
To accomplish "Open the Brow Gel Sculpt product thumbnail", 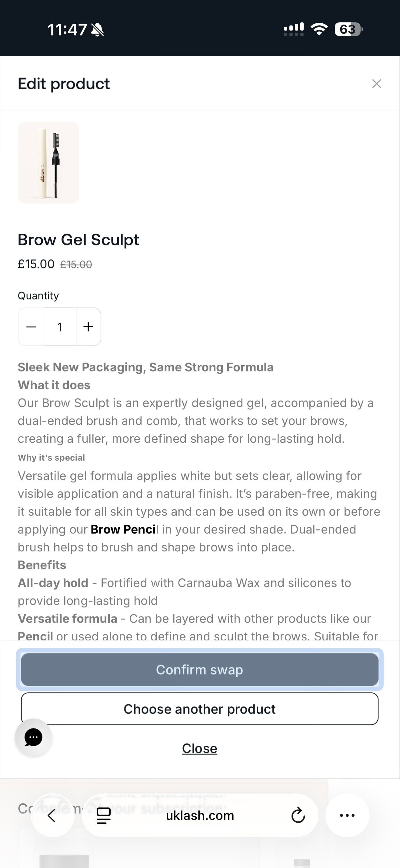I will click(x=48, y=163).
